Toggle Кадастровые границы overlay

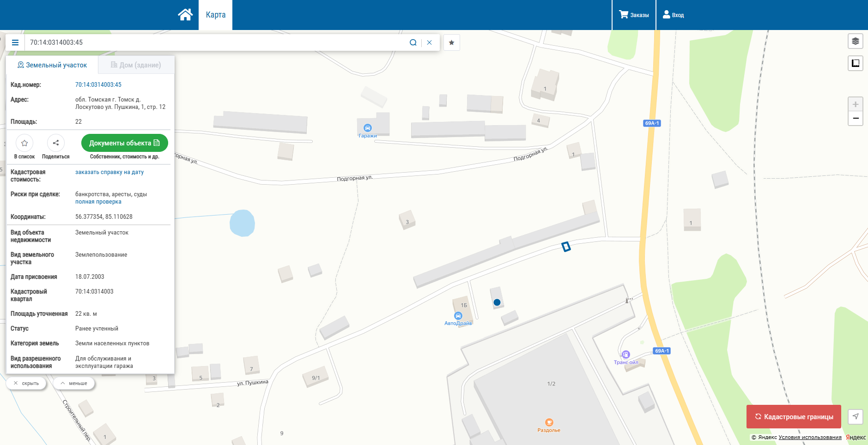[793, 417]
